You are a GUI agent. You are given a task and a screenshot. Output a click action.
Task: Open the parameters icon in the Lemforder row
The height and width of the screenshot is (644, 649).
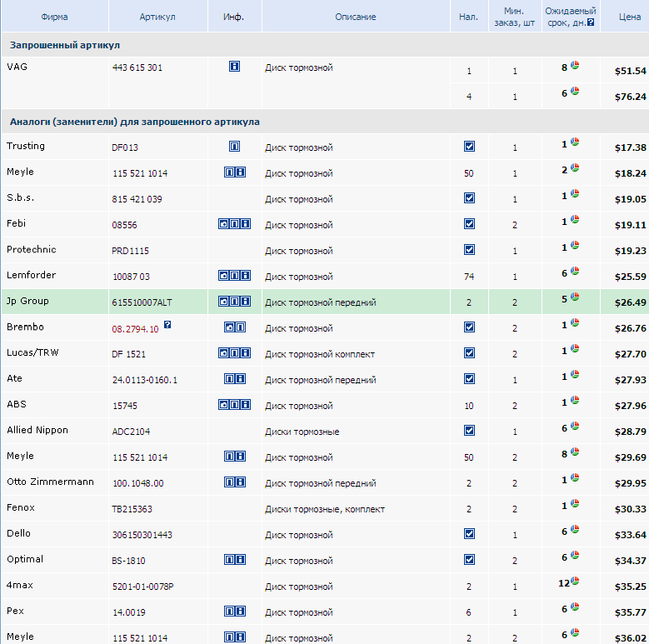coord(234,275)
